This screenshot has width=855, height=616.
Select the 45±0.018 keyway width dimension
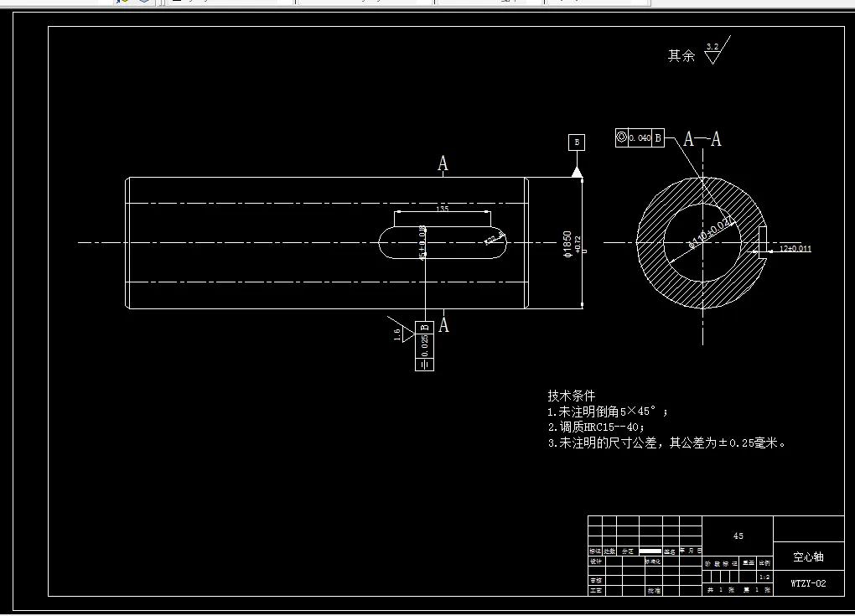tap(422, 242)
